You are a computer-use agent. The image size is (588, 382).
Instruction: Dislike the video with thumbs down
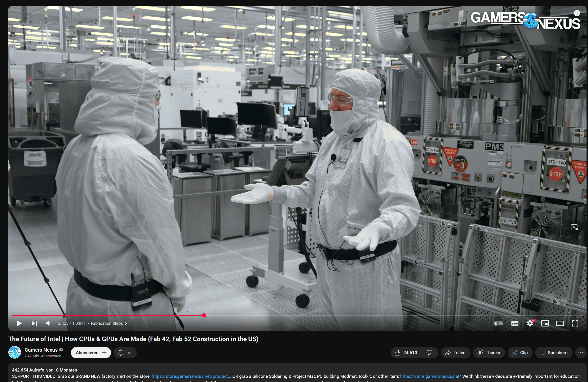click(429, 353)
